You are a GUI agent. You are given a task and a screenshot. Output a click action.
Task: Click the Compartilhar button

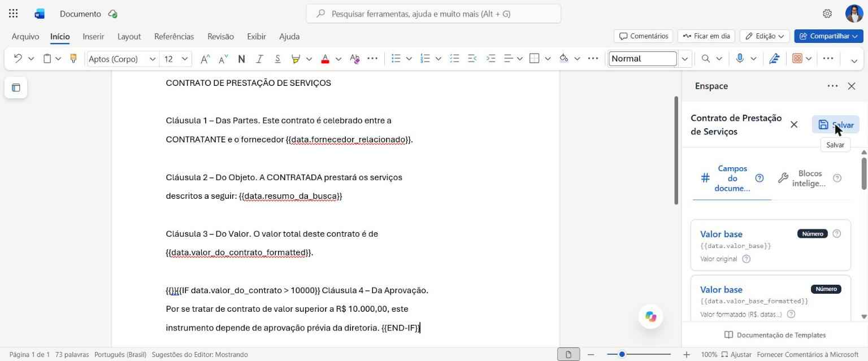(828, 36)
